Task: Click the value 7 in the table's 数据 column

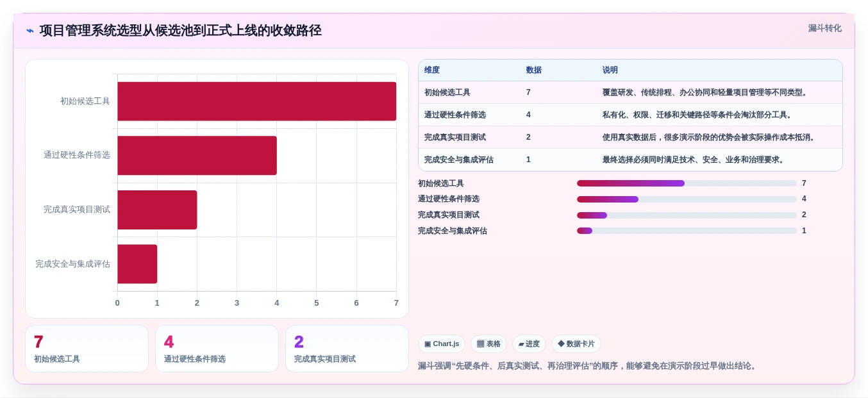Action: (x=528, y=92)
